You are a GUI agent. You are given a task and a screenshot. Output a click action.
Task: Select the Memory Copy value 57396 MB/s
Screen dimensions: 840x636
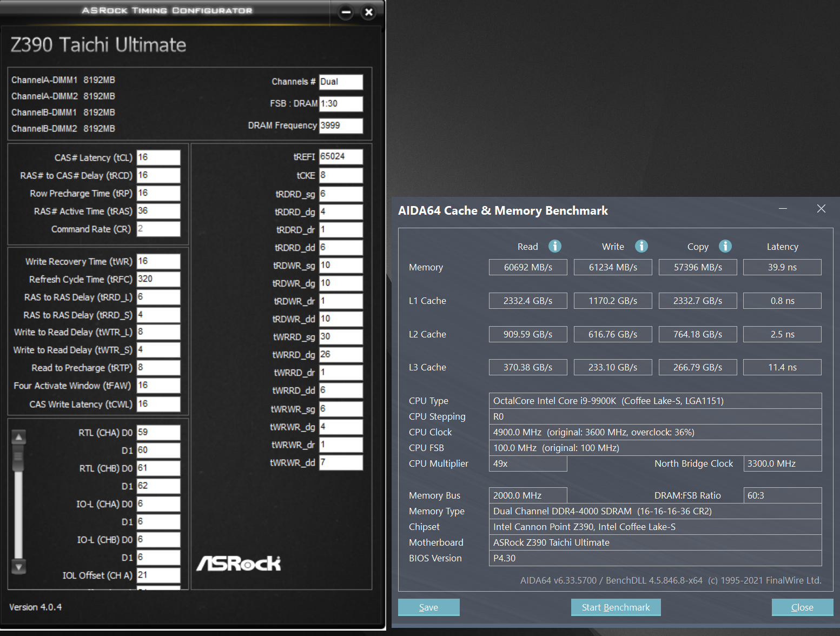(698, 267)
